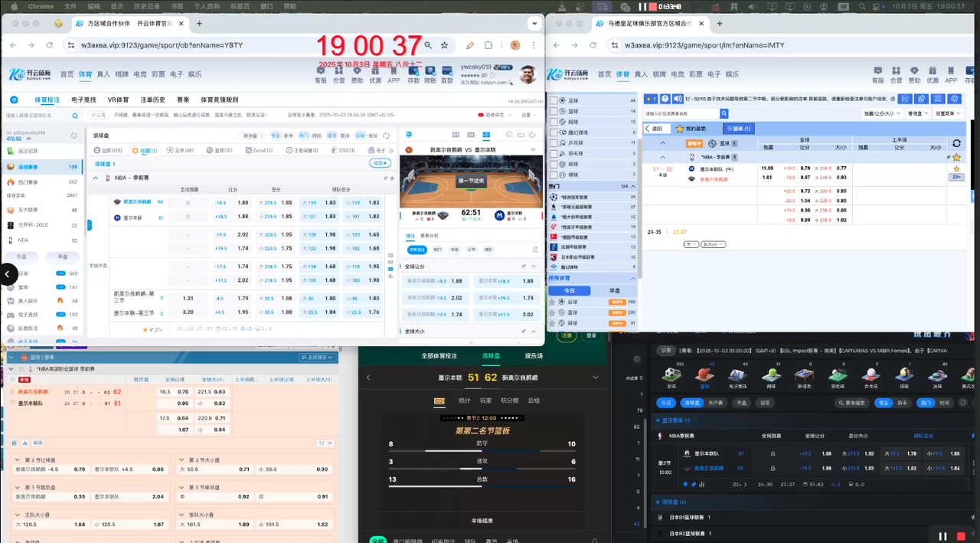Click the 存款 deposit icon
The width and height of the screenshot is (980, 543).
click(x=413, y=74)
